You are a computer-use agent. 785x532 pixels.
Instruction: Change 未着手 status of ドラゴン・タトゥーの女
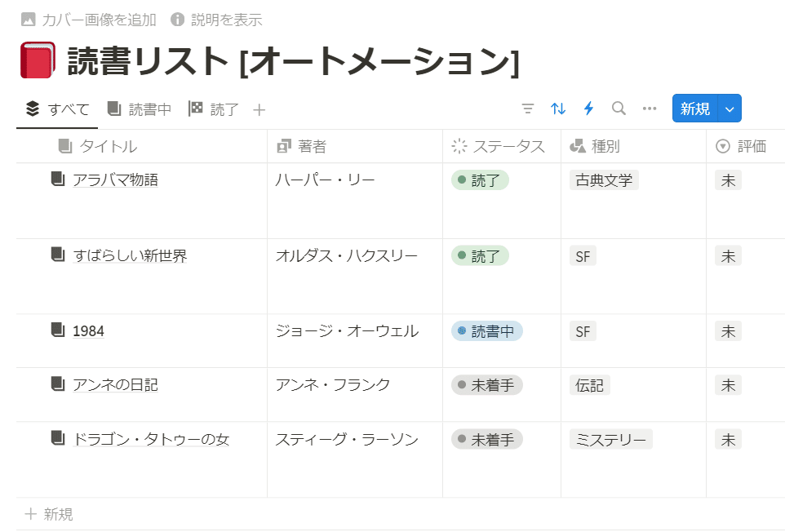(x=486, y=440)
